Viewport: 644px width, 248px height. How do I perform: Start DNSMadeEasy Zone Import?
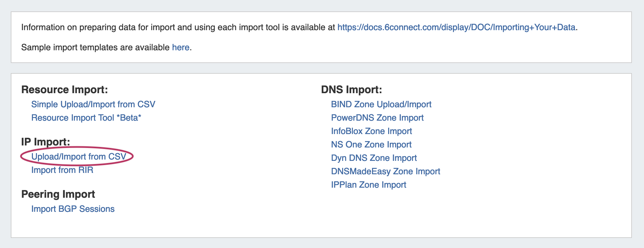coord(385,172)
